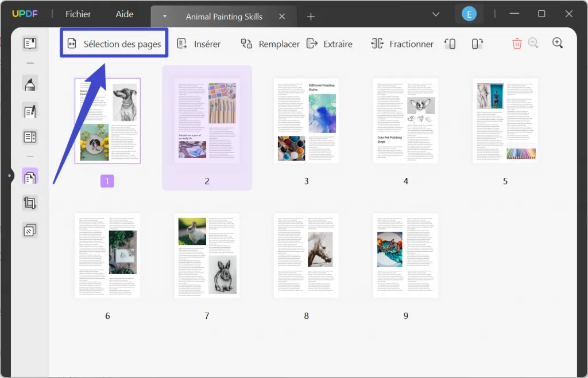
Task: Select the Edit PDF sidebar icon
Action: point(30,111)
